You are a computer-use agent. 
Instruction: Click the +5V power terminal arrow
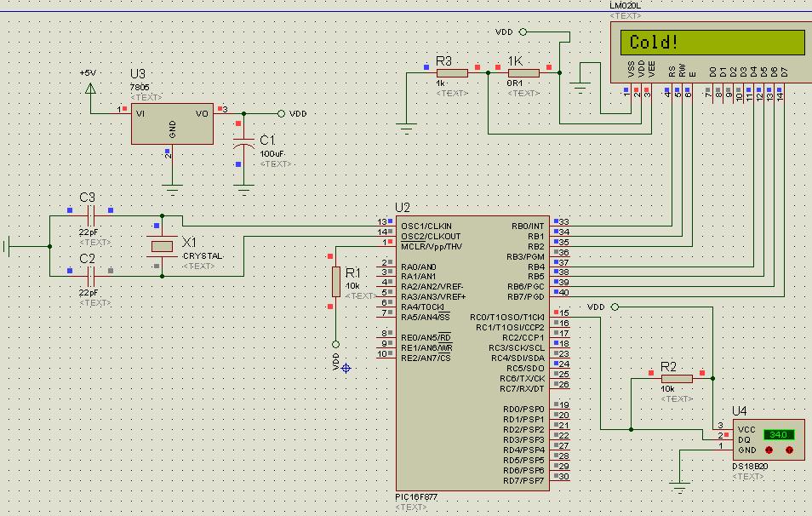click(90, 85)
